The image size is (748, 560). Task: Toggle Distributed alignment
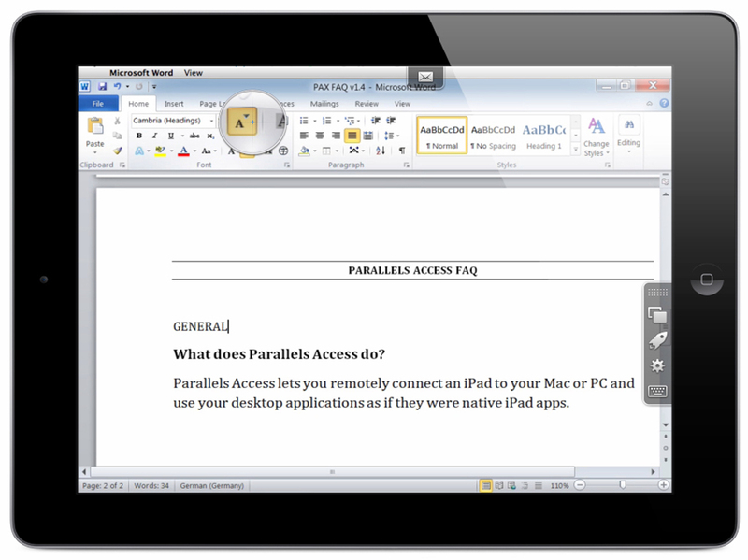pos(367,136)
